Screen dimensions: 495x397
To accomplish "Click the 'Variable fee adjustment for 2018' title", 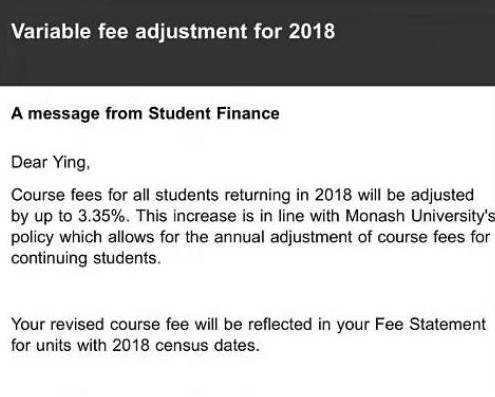I will click(x=173, y=32).
